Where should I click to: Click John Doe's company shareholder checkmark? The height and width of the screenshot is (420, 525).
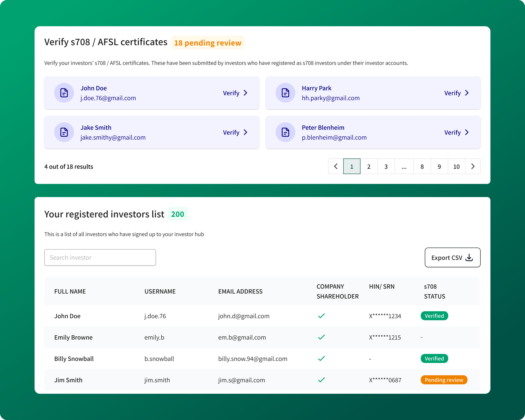(x=321, y=316)
